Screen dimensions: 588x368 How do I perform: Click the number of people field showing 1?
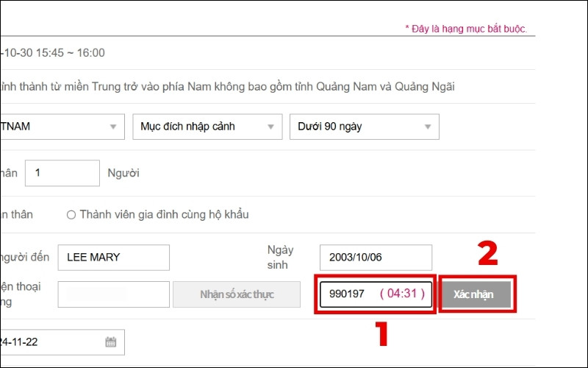click(62, 173)
